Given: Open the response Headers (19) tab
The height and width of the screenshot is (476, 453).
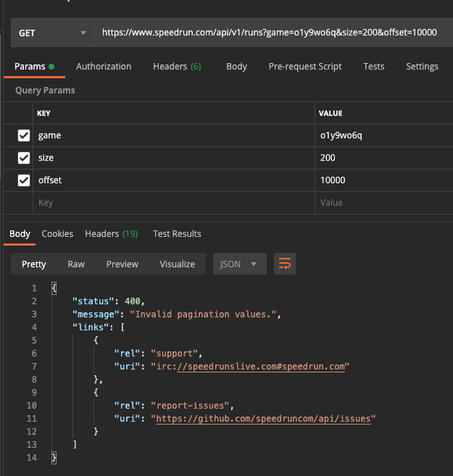Looking at the screenshot, I should [111, 234].
